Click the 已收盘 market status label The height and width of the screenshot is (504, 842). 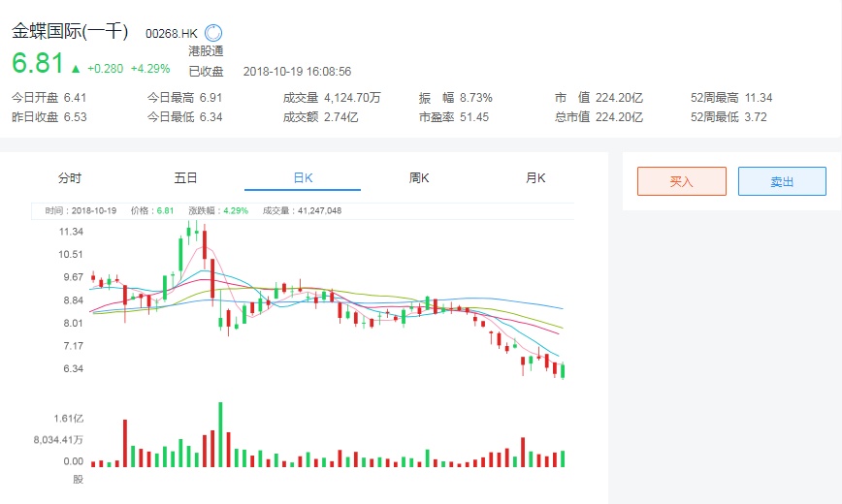[x=206, y=71]
